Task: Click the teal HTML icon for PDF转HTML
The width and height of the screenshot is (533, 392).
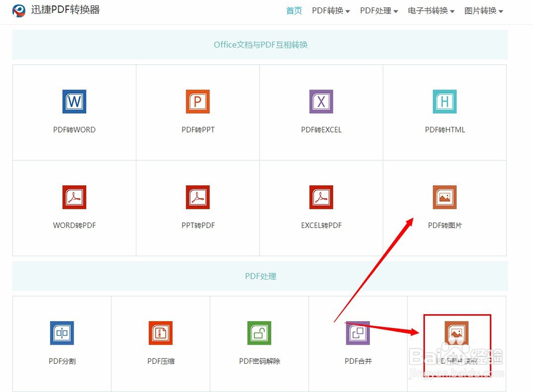Action: click(445, 101)
